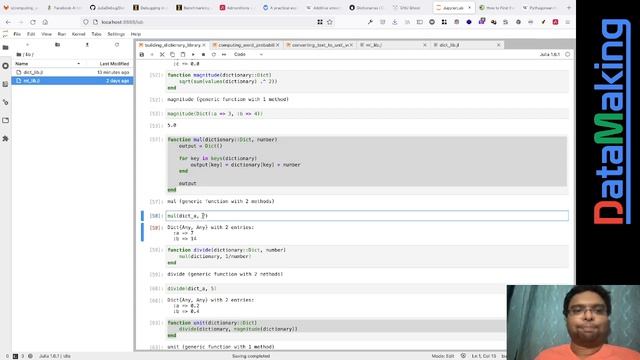Bookmark this page with the star icon
The image size is (640, 360).
(330, 22)
